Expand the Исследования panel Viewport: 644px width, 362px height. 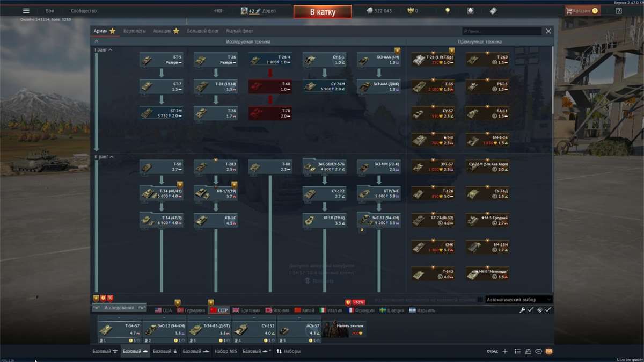coord(119,308)
